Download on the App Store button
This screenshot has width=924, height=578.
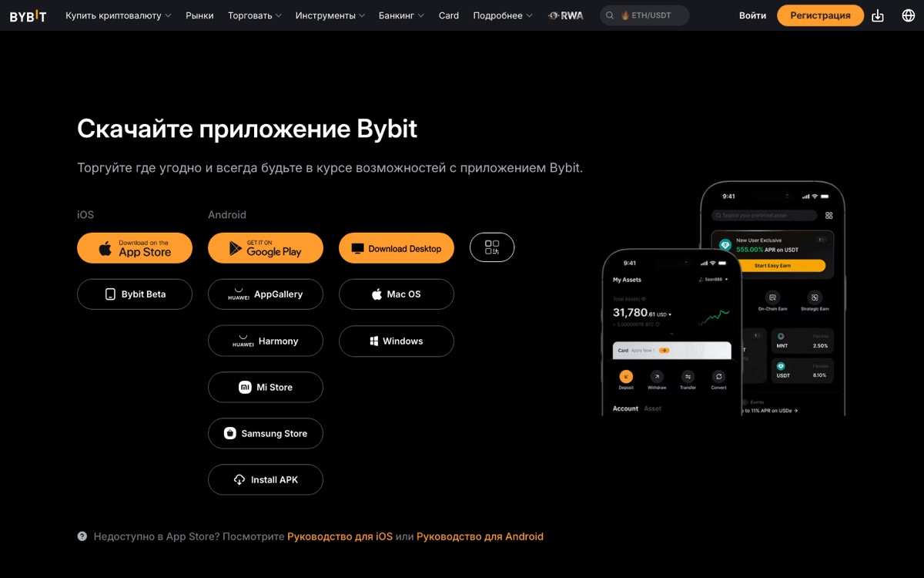click(x=135, y=248)
